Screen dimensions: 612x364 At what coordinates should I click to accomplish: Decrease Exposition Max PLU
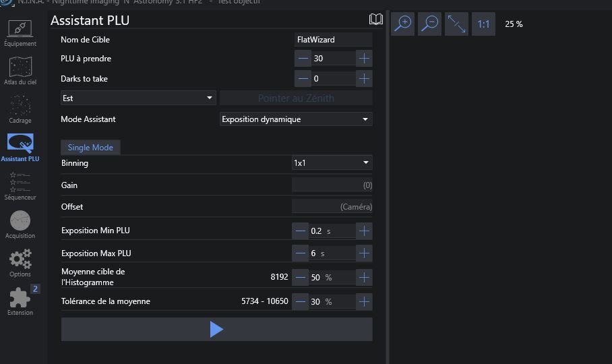pyautogui.click(x=300, y=253)
